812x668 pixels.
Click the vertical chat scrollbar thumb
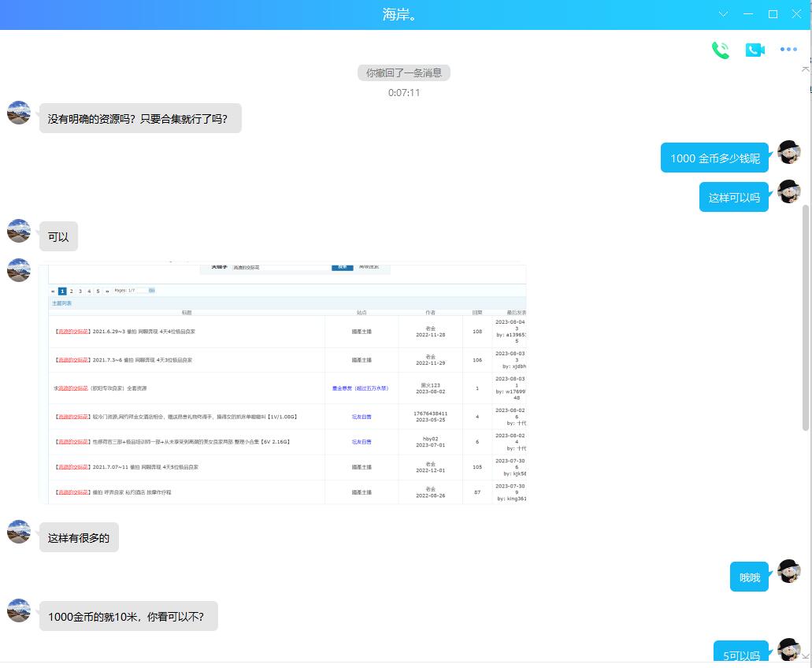(x=805, y=315)
